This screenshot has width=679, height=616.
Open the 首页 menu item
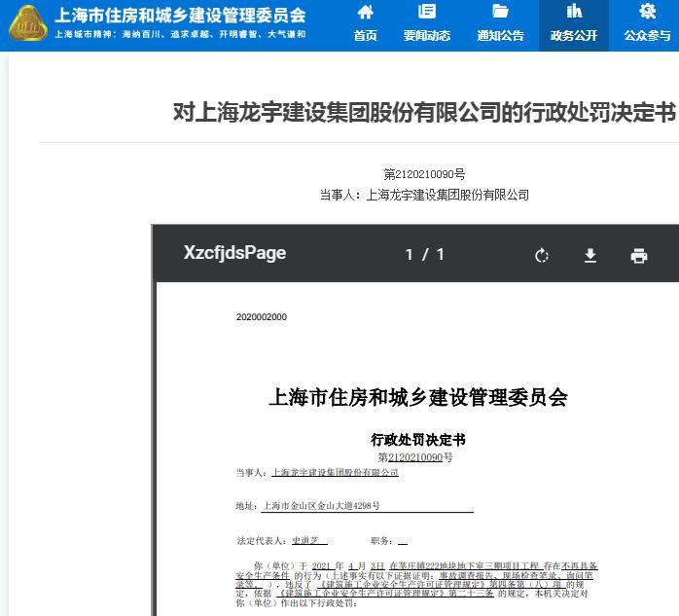coord(366,36)
